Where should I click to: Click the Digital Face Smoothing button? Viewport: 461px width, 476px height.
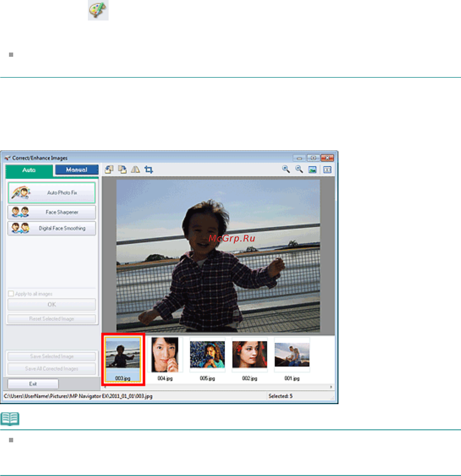(51, 228)
